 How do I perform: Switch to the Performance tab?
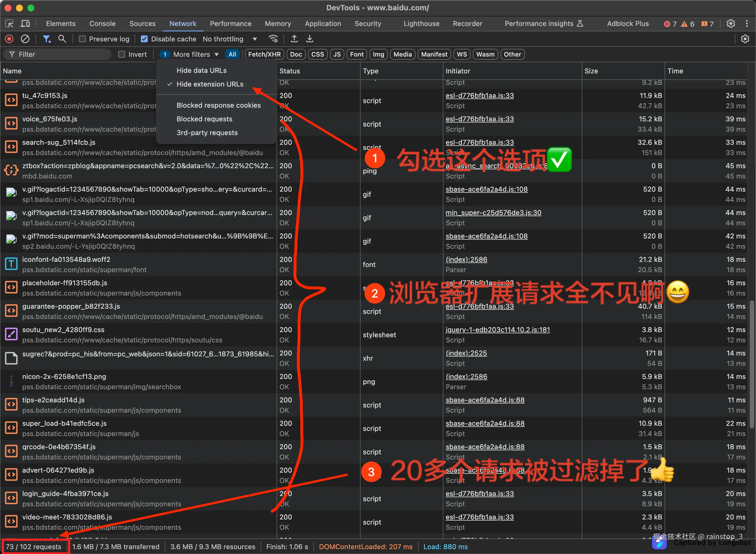(x=231, y=23)
